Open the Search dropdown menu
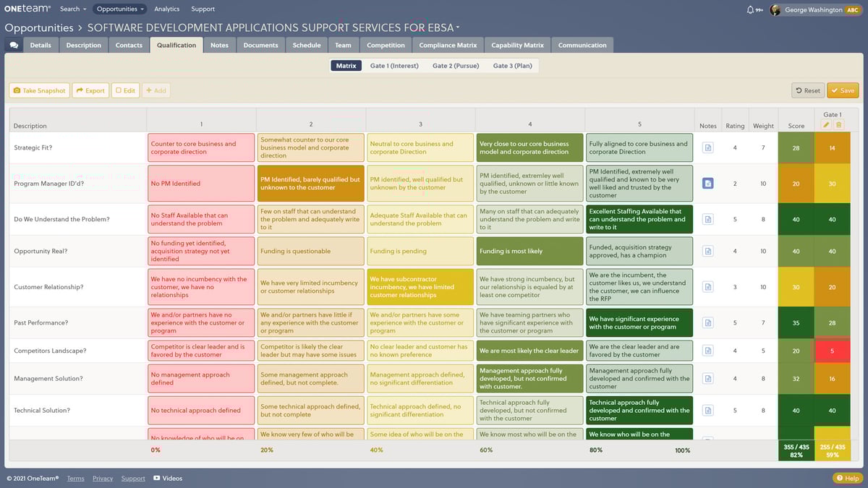This screenshot has width=868, height=488. point(72,9)
